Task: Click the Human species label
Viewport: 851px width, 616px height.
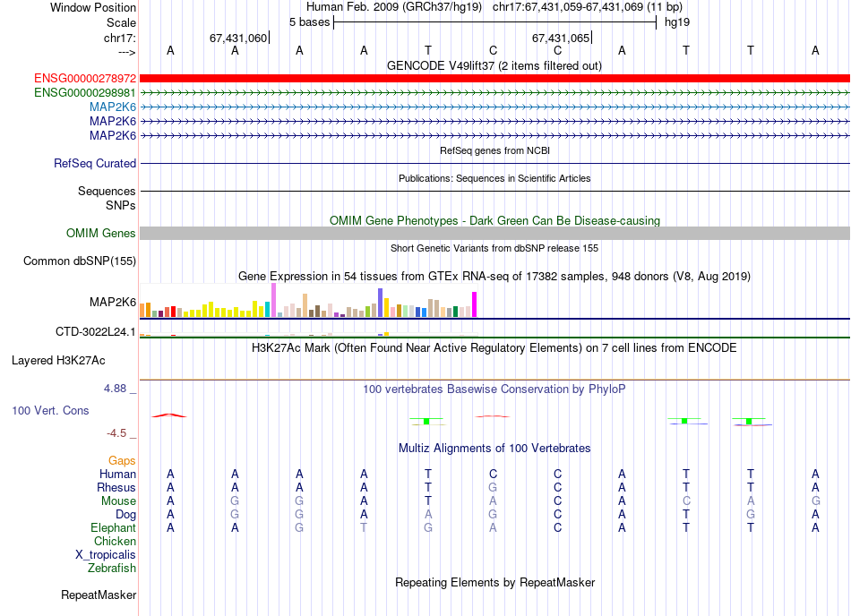Action: pyautogui.click(x=117, y=475)
